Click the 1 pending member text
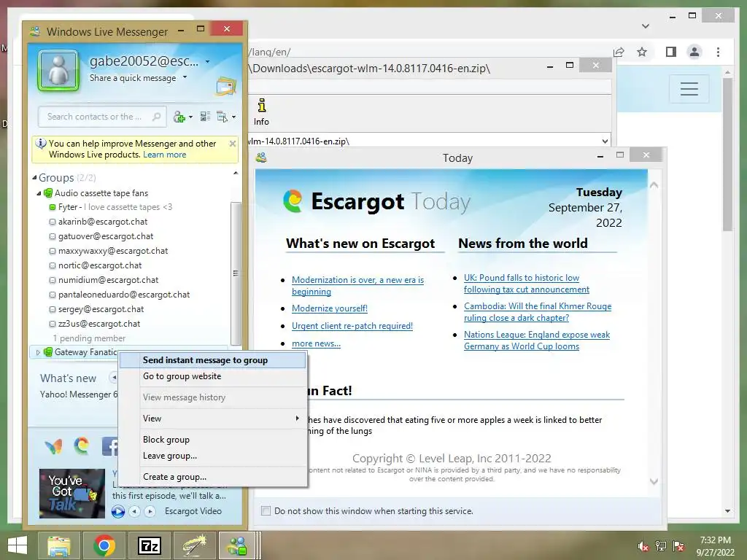The image size is (747, 560). point(89,338)
